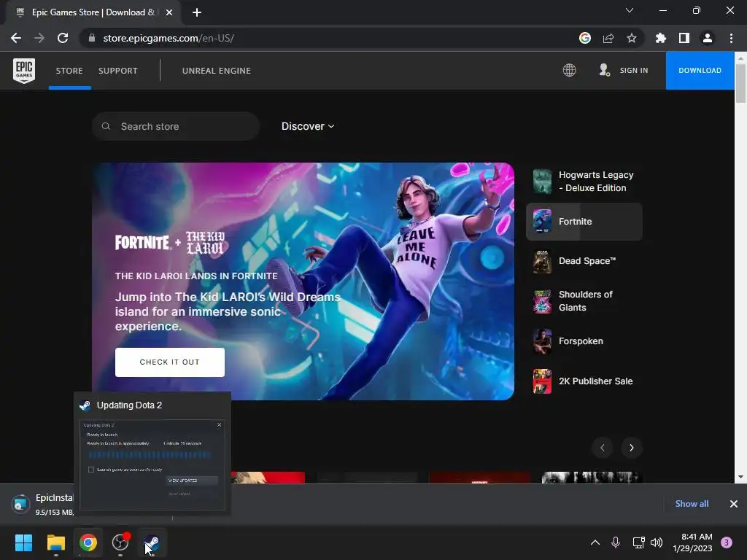Reload the page with refresh icon
Screen dimensions: 747x560
coord(63,38)
